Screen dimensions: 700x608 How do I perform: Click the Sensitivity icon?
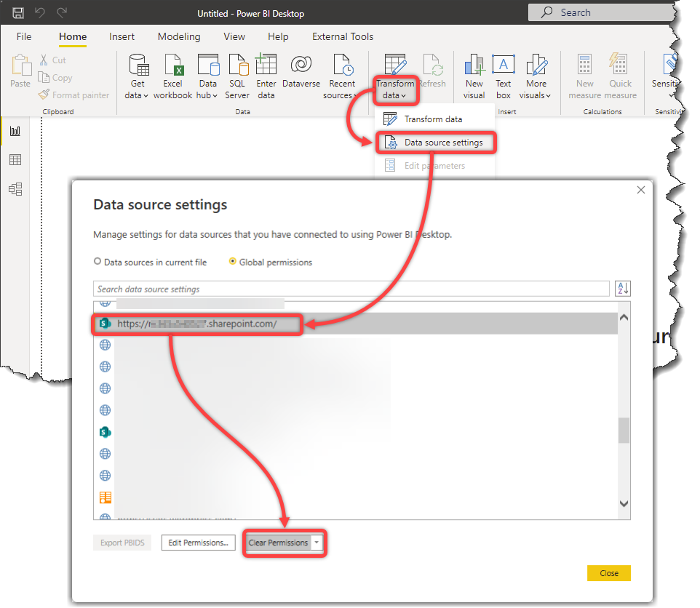(669, 64)
